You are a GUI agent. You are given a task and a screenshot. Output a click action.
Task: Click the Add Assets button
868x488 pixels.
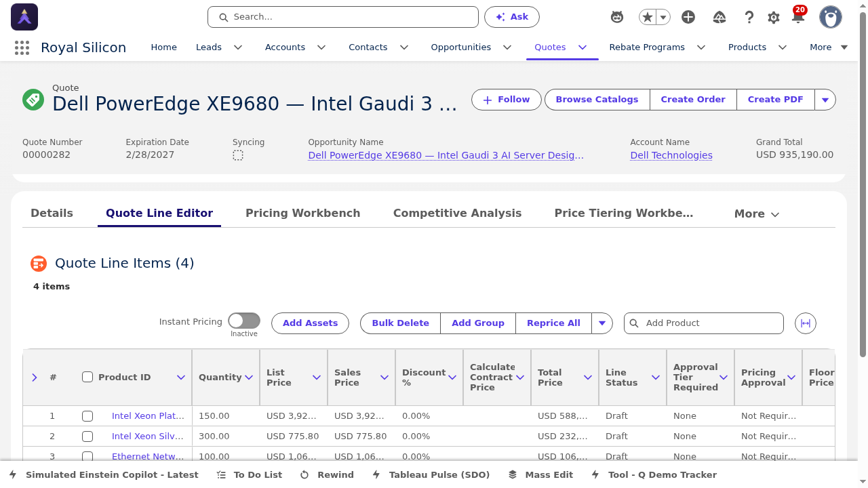pyautogui.click(x=310, y=323)
